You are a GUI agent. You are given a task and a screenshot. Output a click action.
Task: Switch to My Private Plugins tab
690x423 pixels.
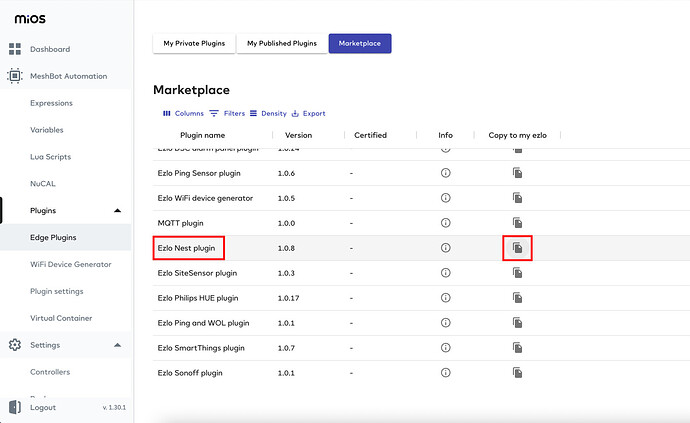[194, 43]
